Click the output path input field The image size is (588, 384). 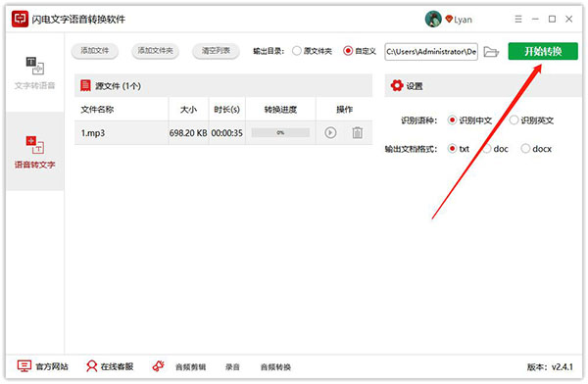click(431, 52)
